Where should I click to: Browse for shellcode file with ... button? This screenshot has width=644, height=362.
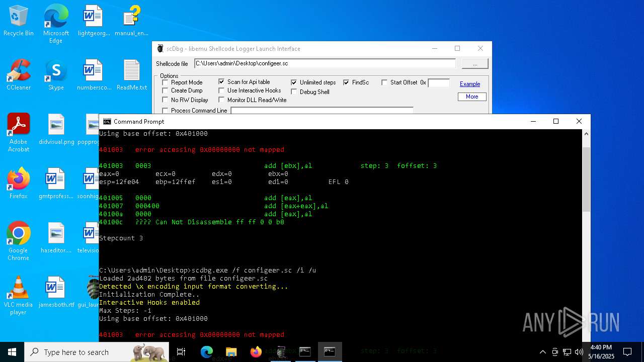click(475, 63)
